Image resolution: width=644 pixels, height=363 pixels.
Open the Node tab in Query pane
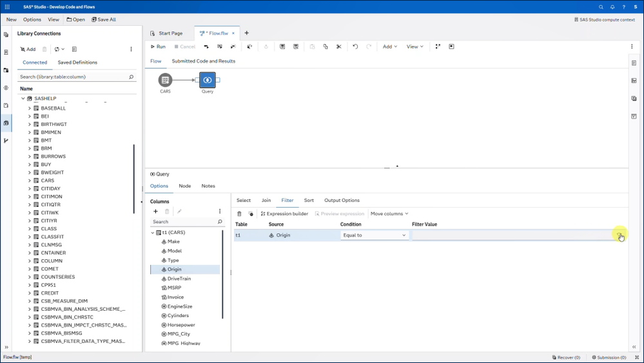pyautogui.click(x=185, y=186)
